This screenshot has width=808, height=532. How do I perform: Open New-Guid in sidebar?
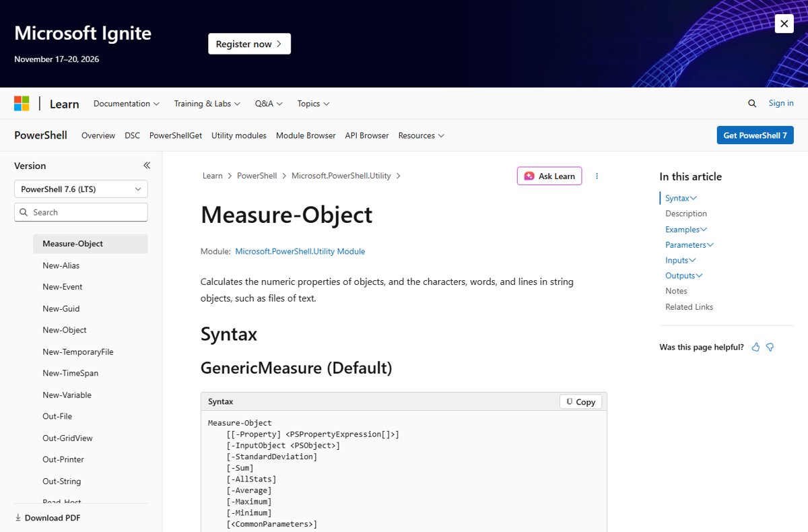(61, 308)
